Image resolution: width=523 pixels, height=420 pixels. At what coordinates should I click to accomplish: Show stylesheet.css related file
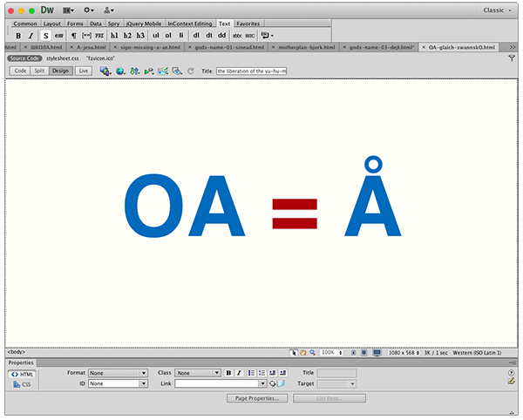[63, 58]
